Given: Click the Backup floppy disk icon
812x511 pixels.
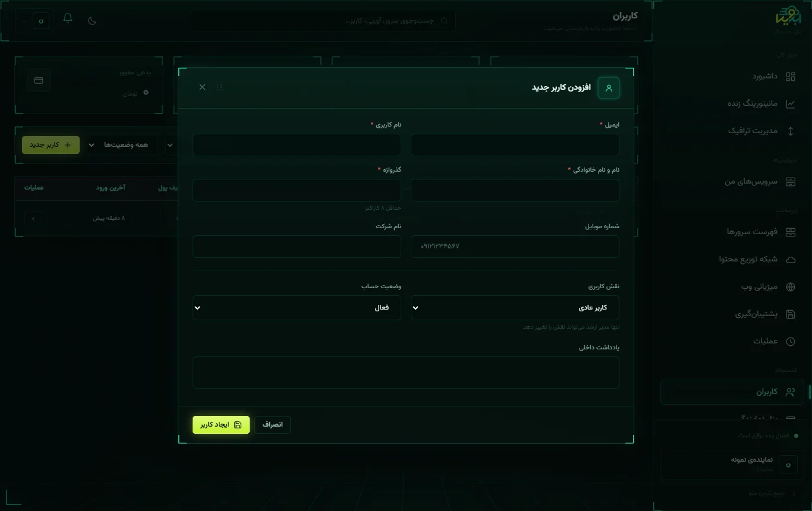Looking at the screenshot, I should coord(791,314).
